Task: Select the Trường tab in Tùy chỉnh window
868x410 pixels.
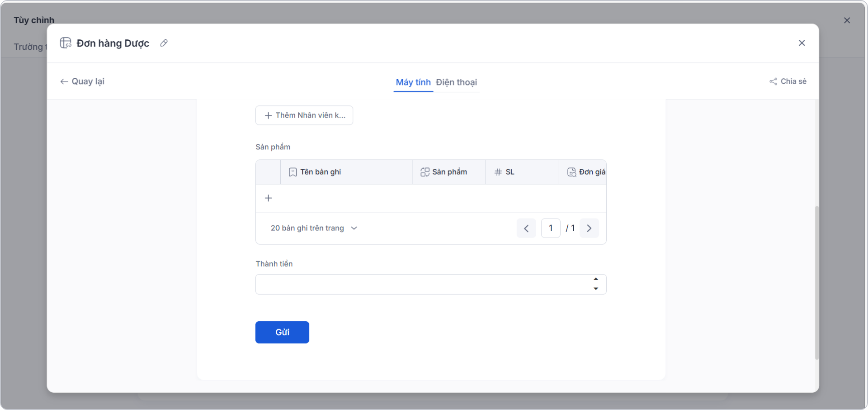Action: (30, 47)
